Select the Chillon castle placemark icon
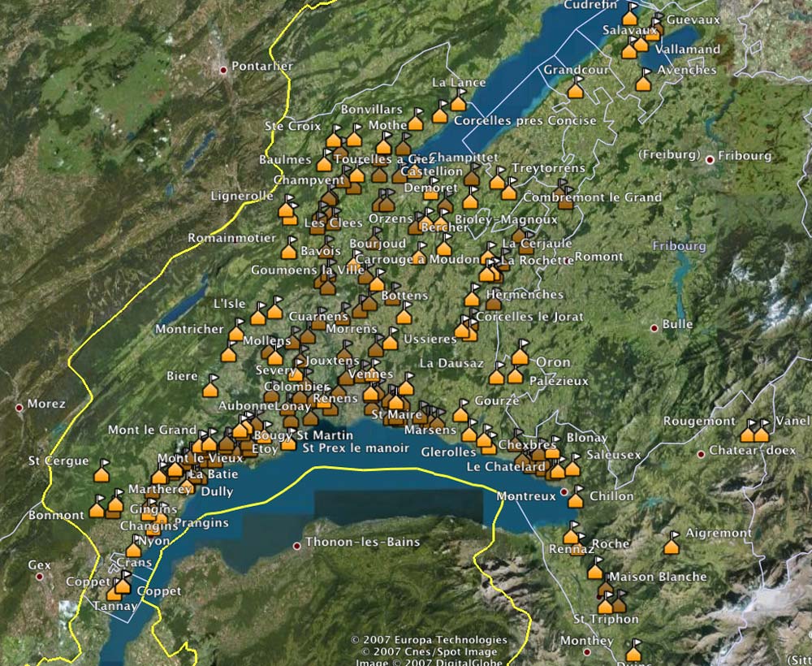This screenshot has height=666, width=812. point(576,500)
